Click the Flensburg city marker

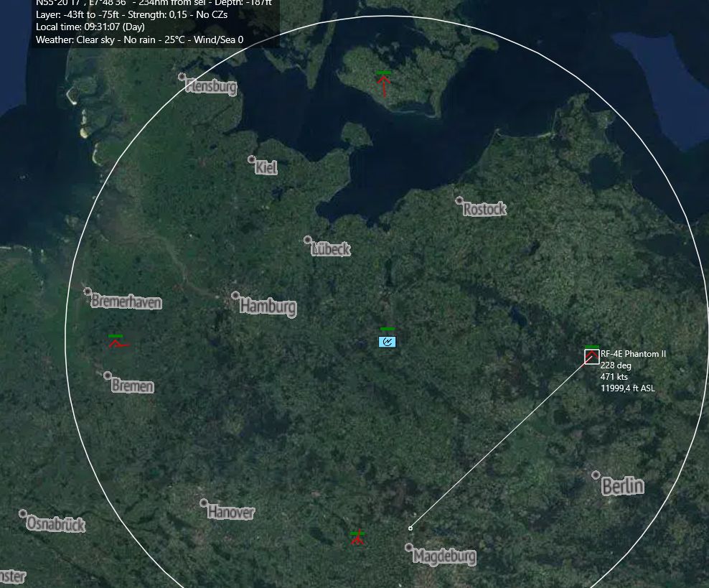[182, 76]
